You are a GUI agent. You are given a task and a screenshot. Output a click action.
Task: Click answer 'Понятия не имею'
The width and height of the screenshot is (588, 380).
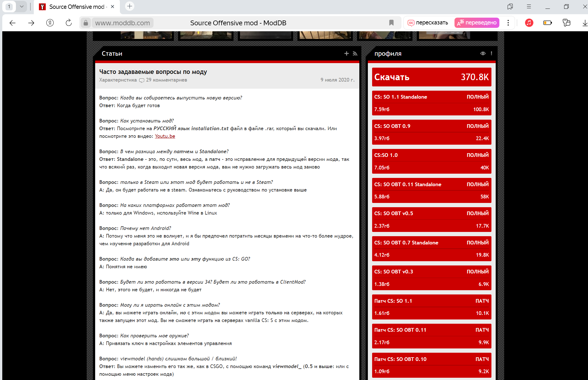126,267
